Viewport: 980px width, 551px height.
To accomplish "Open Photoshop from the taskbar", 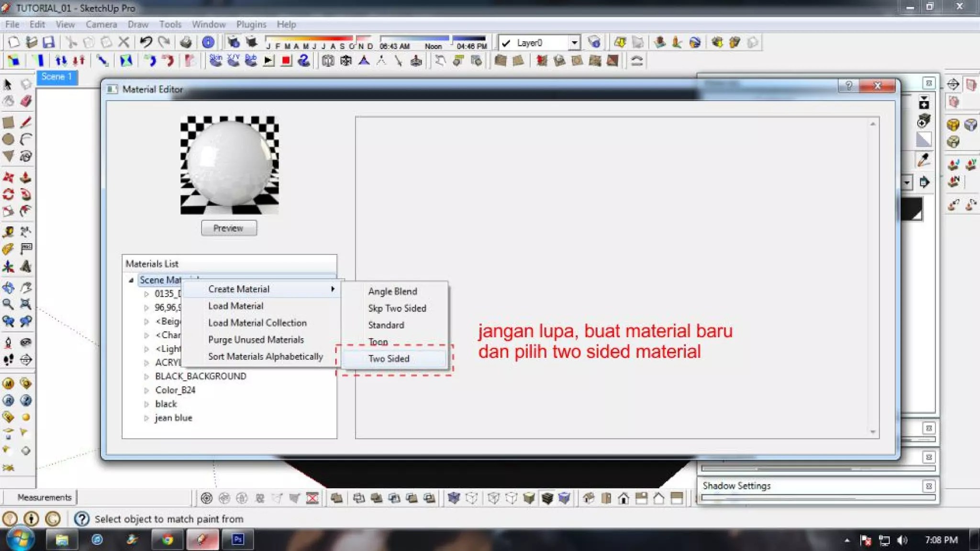I will tap(238, 540).
